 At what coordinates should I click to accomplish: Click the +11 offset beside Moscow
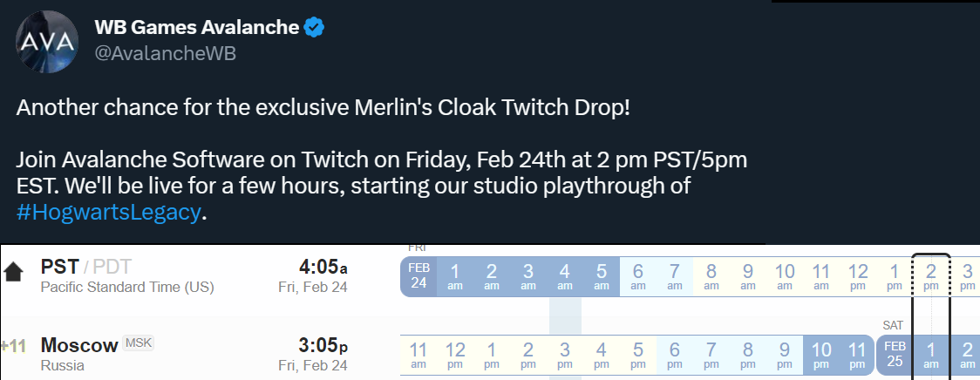tap(13, 345)
